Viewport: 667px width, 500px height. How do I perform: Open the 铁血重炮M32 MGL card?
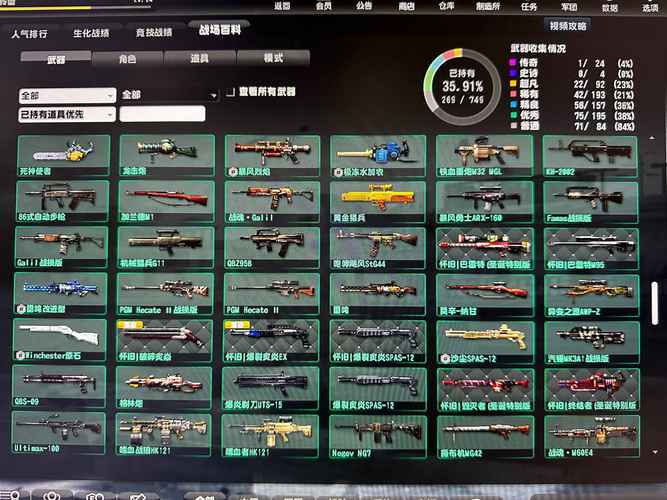(x=485, y=156)
